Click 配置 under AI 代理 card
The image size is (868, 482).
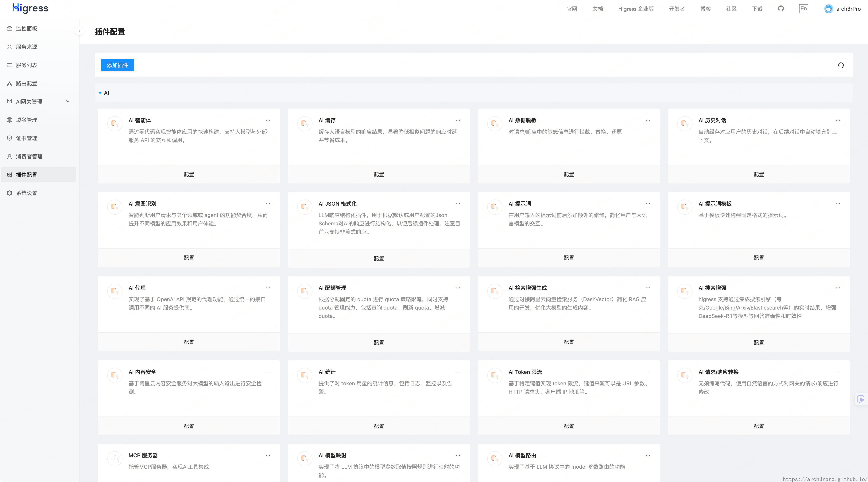click(189, 342)
